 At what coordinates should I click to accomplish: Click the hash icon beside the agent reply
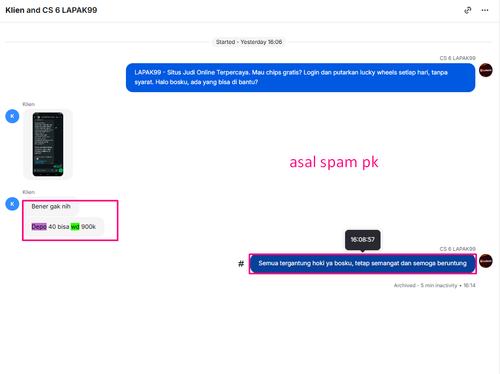tap(241, 264)
